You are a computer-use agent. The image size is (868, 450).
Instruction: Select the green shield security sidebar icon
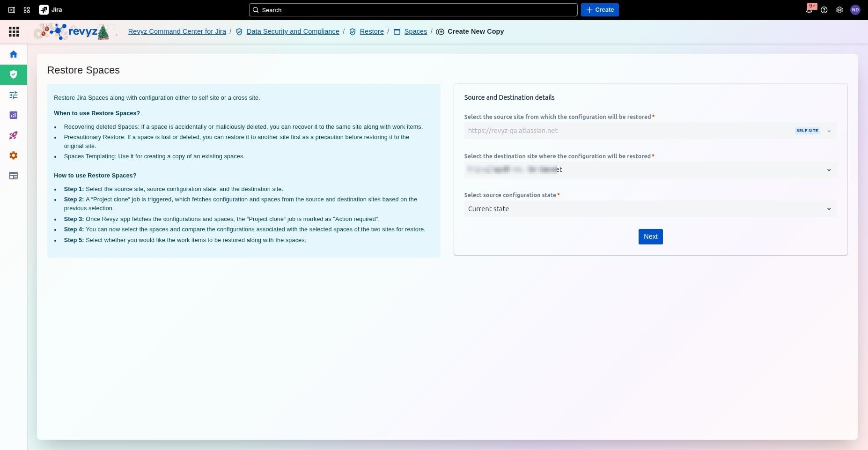(x=14, y=74)
